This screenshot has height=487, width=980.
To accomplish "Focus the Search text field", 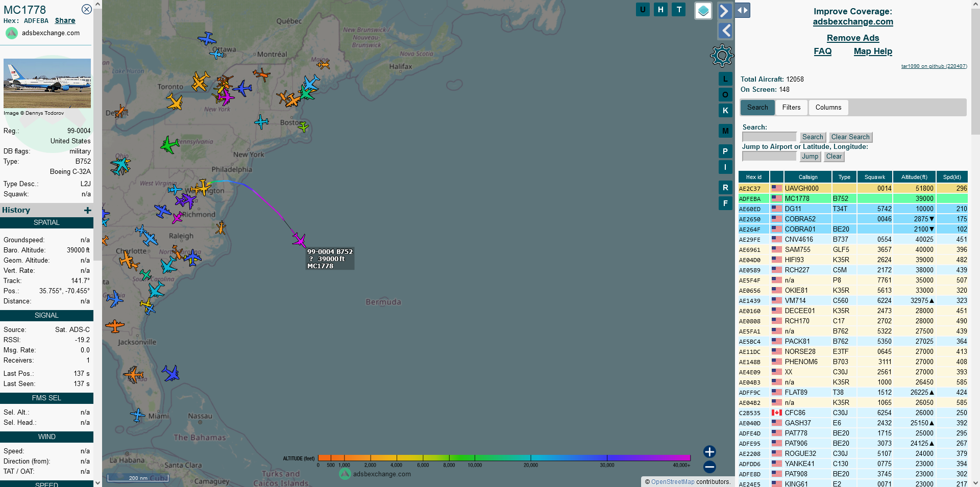I will [x=769, y=137].
